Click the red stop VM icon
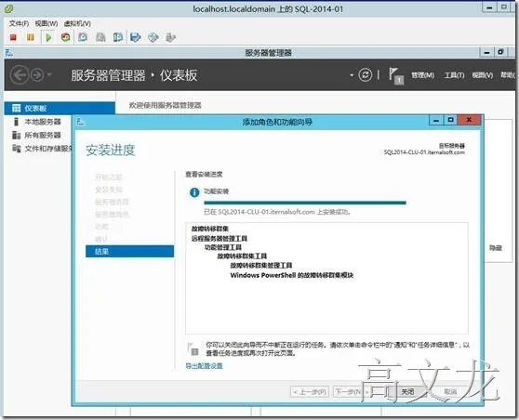Image resolution: width=519 pixels, height=420 pixels. point(13,37)
